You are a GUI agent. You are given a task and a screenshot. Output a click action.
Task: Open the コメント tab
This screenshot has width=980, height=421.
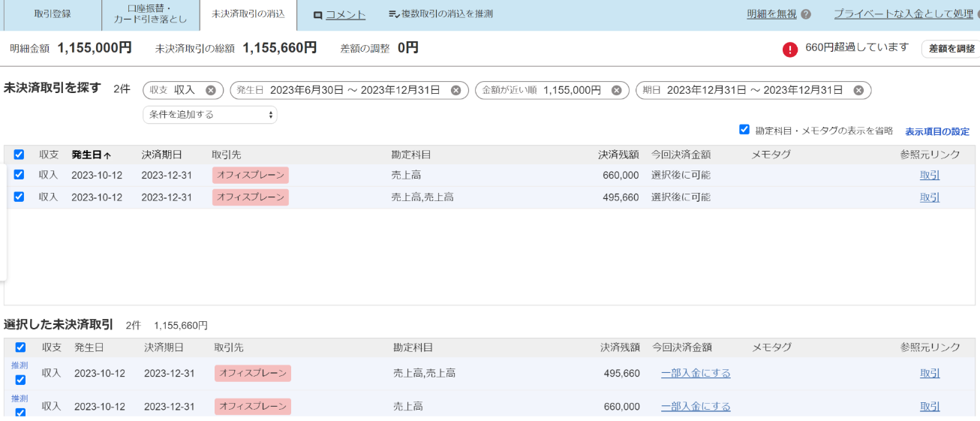[346, 14]
